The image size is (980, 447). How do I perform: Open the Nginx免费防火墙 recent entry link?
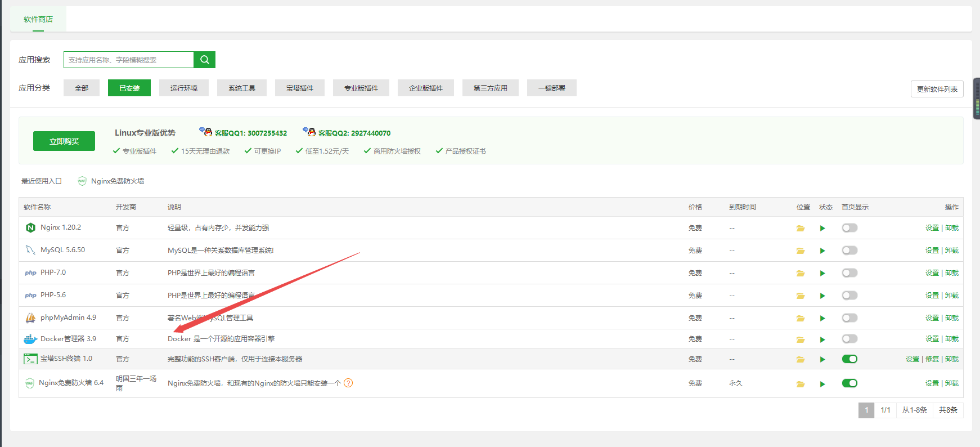pos(118,181)
